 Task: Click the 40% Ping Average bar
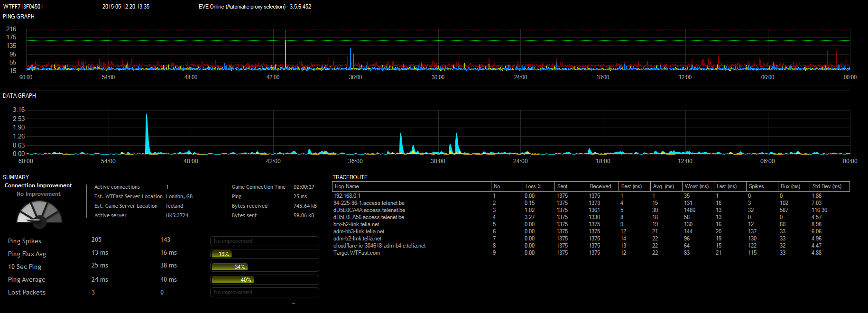click(x=232, y=280)
